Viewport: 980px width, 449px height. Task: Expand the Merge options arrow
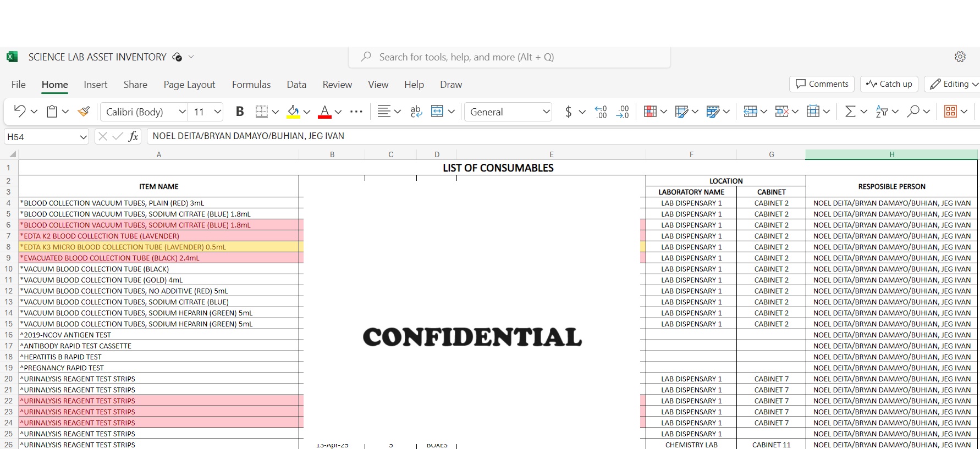coord(452,112)
